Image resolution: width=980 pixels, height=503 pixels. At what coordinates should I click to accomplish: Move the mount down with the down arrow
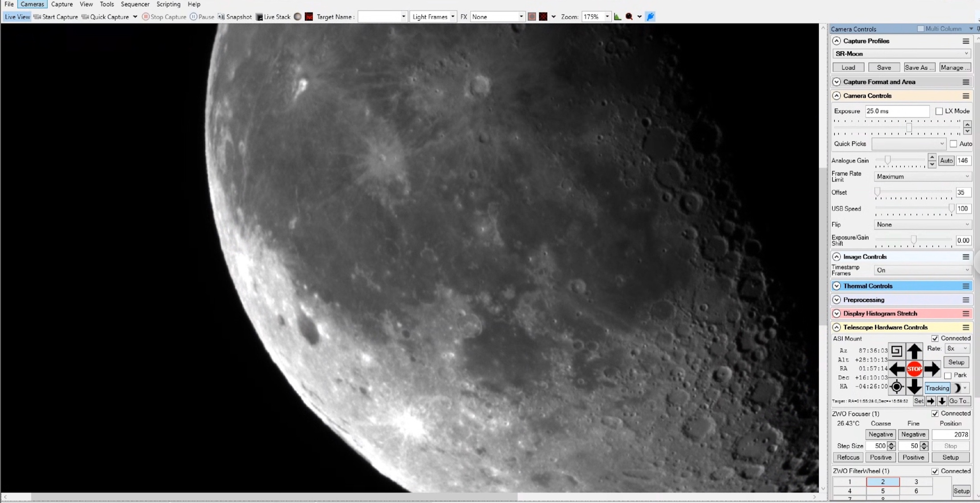point(914,387)
